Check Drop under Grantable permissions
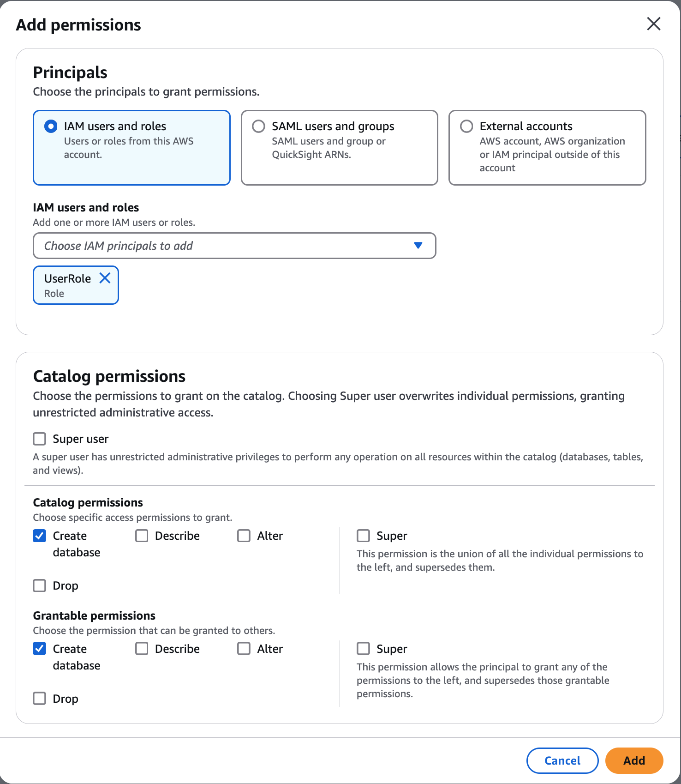Image resolution: width=681 pixels, height=784 pixels. [x=39, y=699]
